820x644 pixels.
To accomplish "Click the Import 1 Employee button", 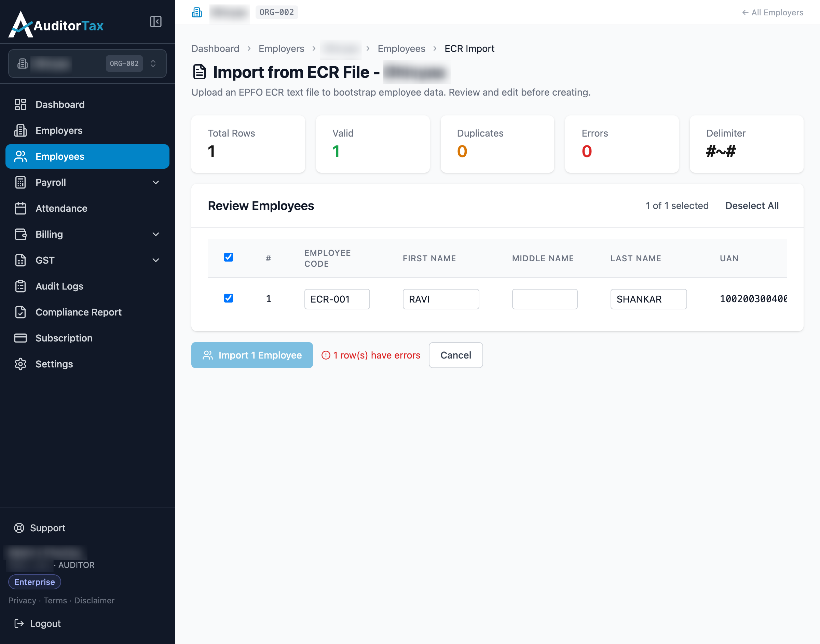I will (252, 355).
